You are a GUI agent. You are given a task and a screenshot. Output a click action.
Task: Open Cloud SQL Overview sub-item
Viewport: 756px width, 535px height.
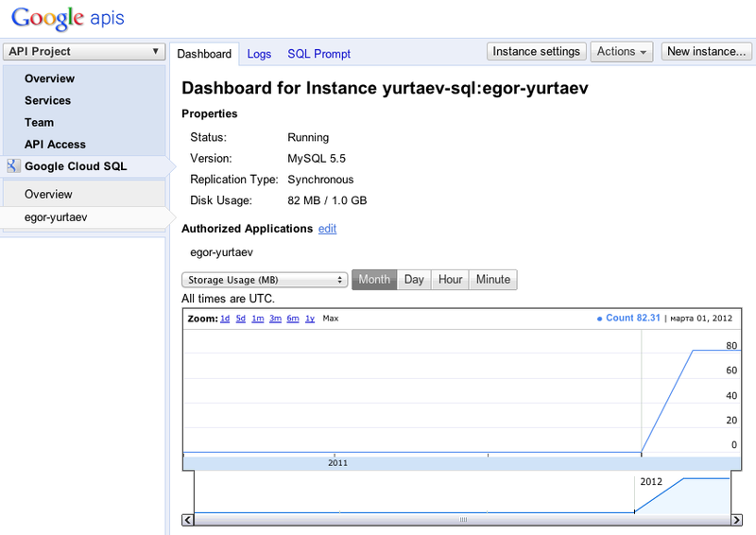pyautogui.click(x=48, y=194)
